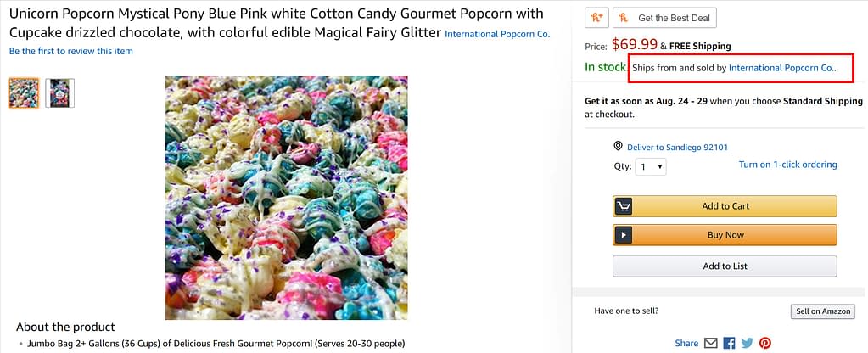Click the location pin delivery icon

[x=619, y=147]
